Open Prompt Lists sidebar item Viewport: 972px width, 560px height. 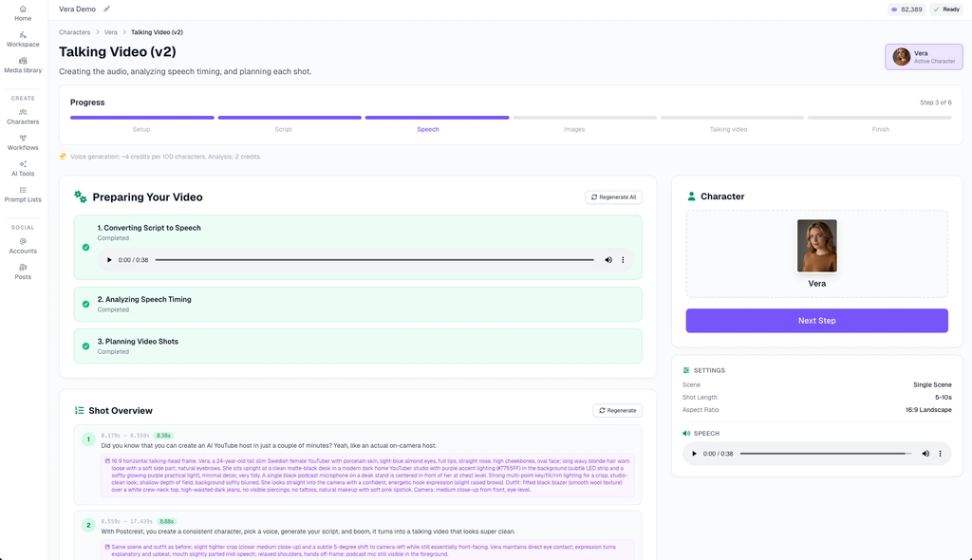pos(23,194)
